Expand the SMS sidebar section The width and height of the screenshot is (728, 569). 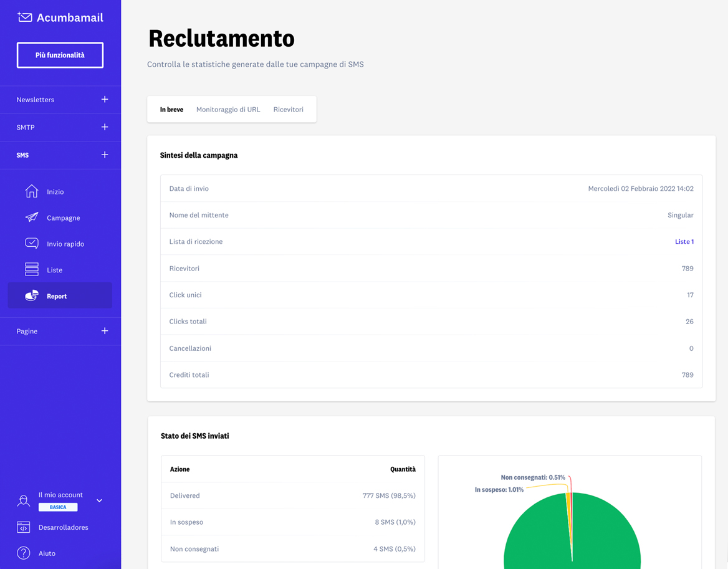click(x=105, y=155)
